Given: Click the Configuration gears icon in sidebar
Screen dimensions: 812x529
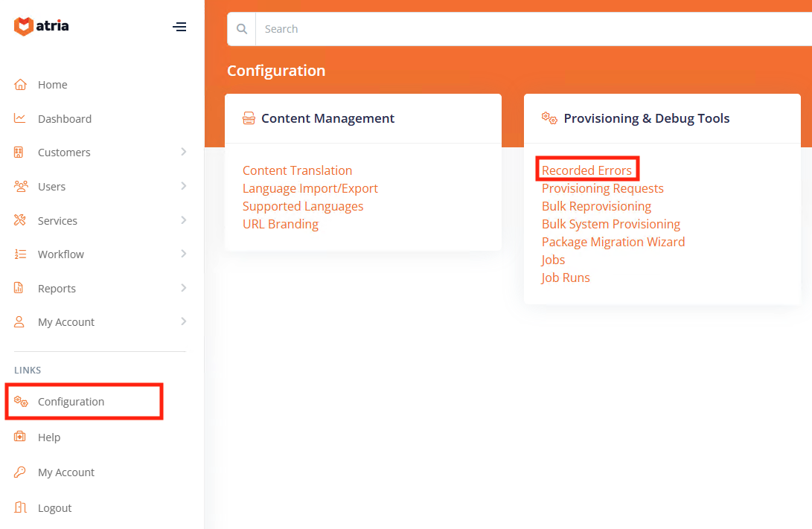Looking at the screenshot, I should (22, 402).
